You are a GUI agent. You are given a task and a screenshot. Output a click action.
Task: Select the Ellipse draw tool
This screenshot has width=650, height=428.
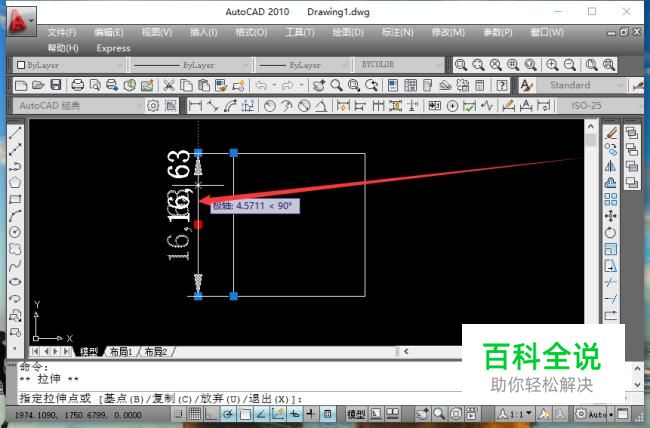point(15,282)
